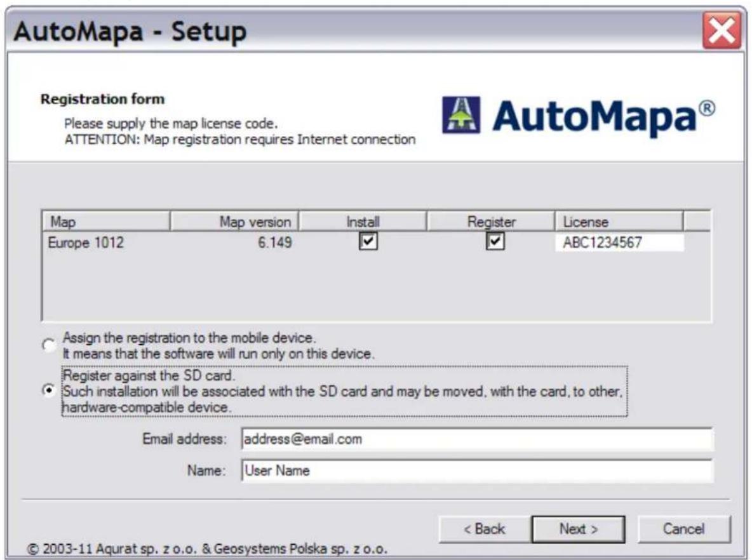The height and width of the screenshot is (560, 752).
Task: Cancel the AutoMapa setup
Action: pyautogui.click(x=684, y=529)
